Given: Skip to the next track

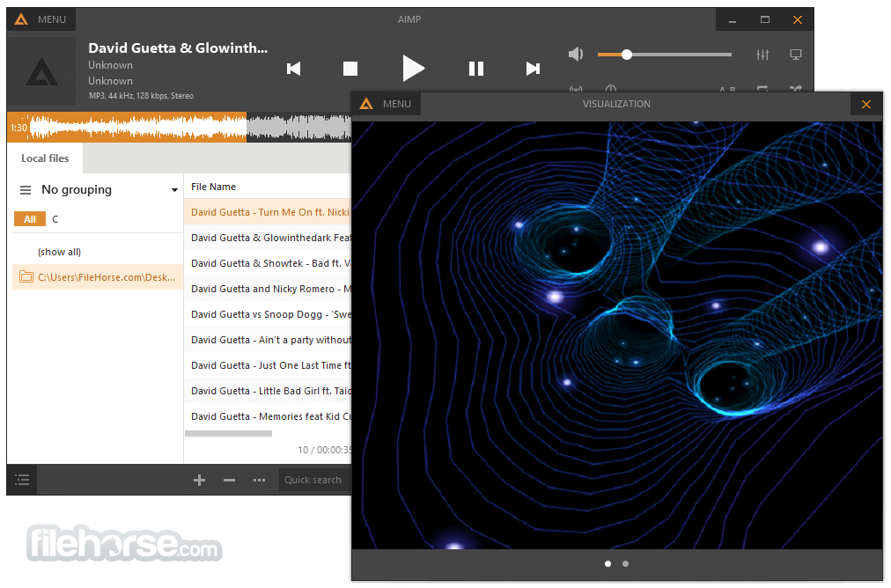Looking at the screenshot, I should [533, 70].
